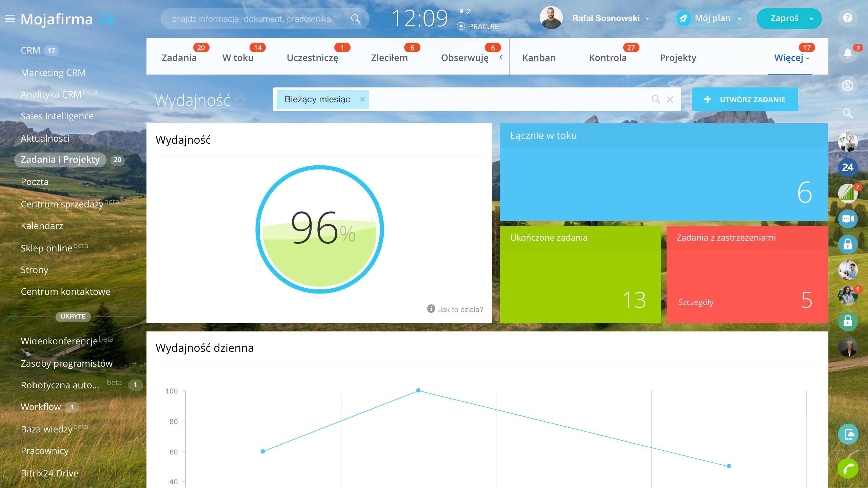Click the magnifier icon in right sidebar

tap(848, 113)
